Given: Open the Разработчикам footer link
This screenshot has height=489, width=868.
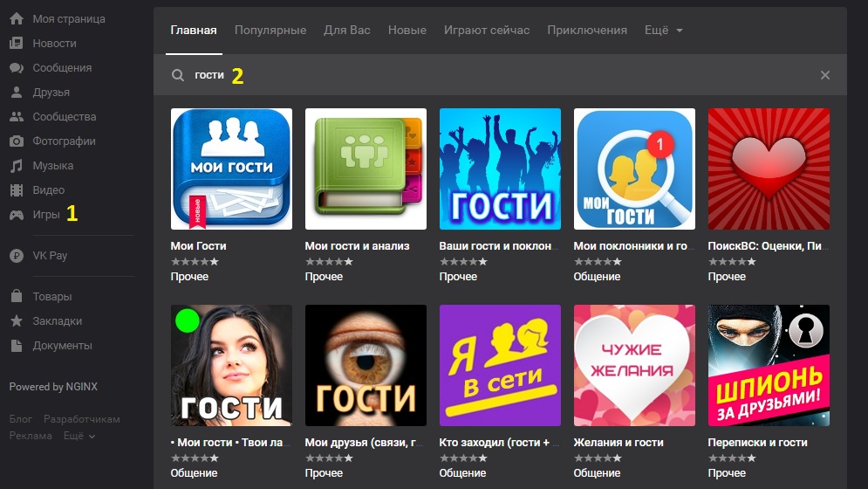Looking at the screenshot, I should [x=82, y=419].
